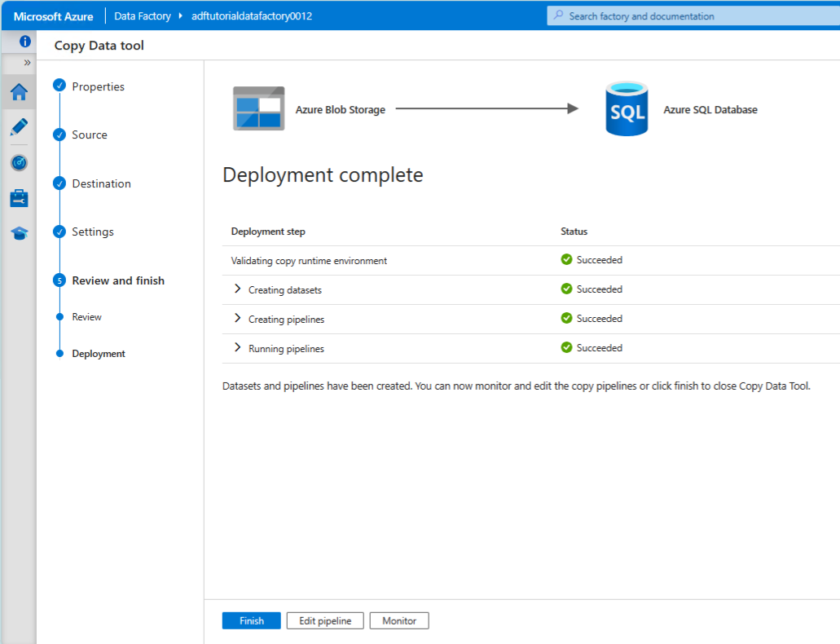
Task: Open the Manage toolbox hub
Action: coord(19,198)
